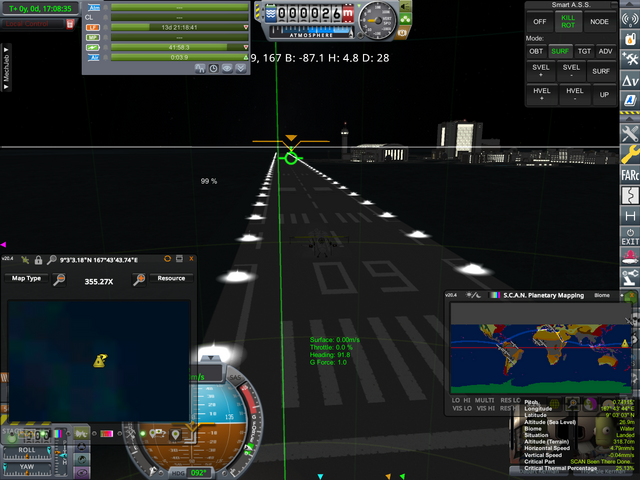Click the SVEL + button
This screenshot has width=640, height=480.
[541, 71]
